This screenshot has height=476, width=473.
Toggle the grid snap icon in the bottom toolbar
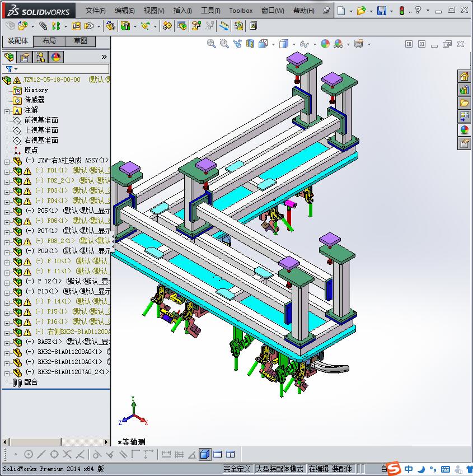179,454
